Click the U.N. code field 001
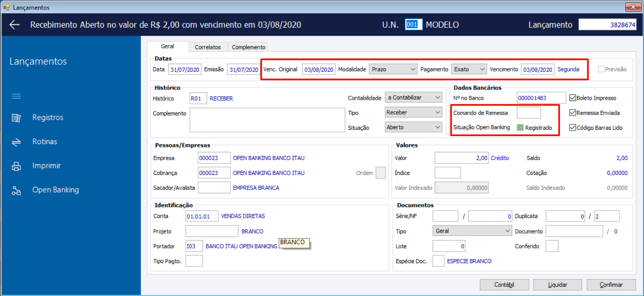The height and width of the screenshot is (296, 644). tap(413, 25)
